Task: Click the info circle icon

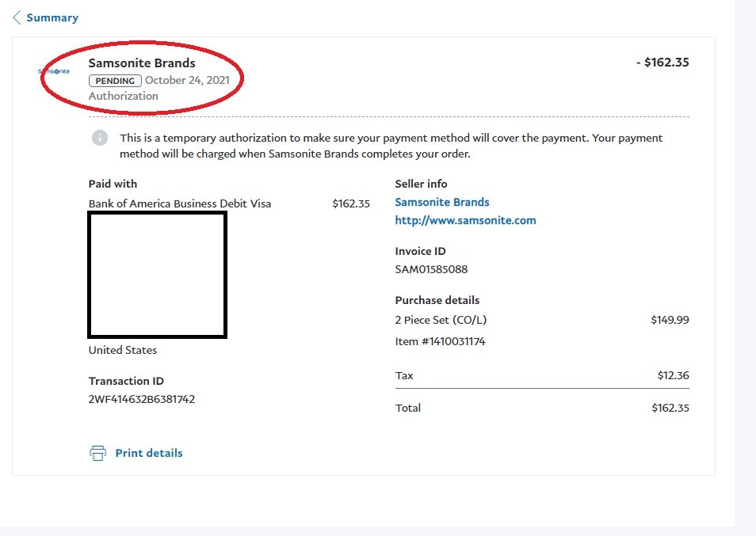Action: (x=99, y=139)
